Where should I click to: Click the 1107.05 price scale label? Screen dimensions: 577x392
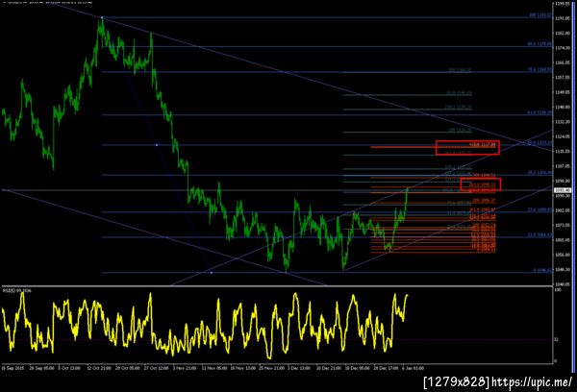pyautogui.click(x=563, y=166)
